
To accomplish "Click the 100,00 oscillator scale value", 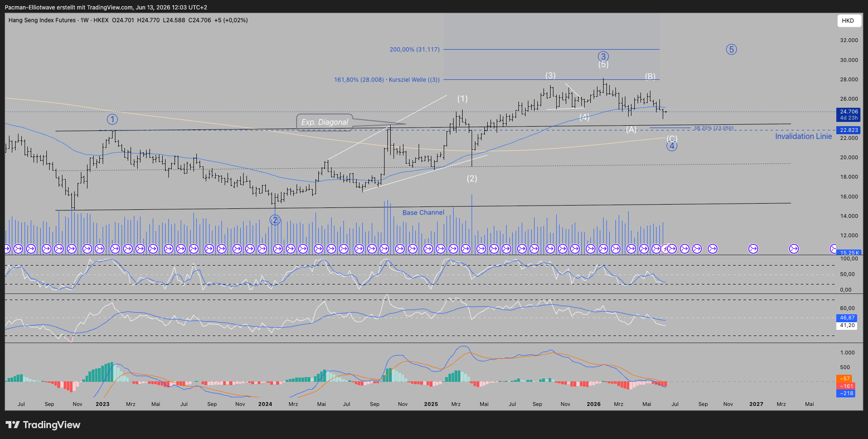I will pos(849,259).
